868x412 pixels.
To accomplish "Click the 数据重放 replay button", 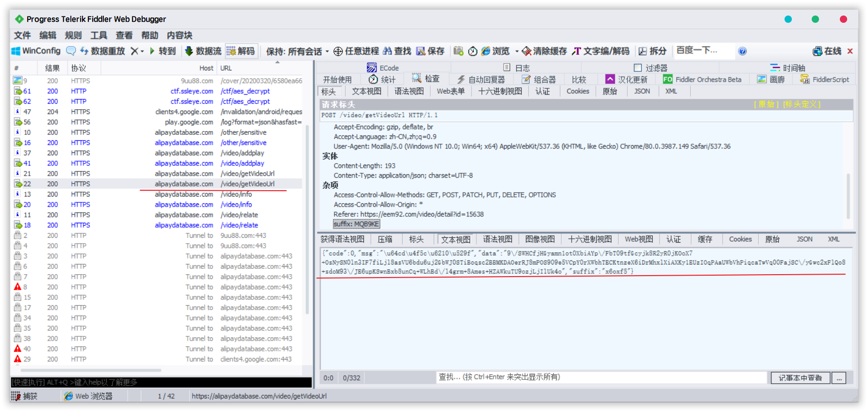I will tap(102, 51).
